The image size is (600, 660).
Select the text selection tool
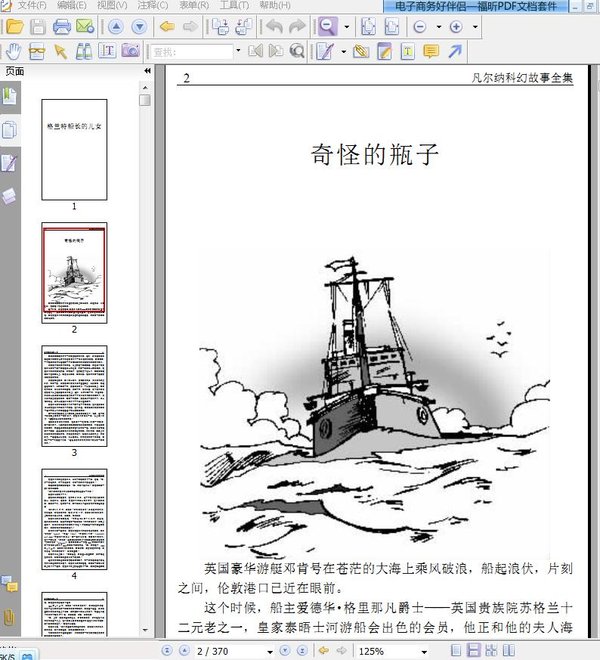(x=107, y=51)
